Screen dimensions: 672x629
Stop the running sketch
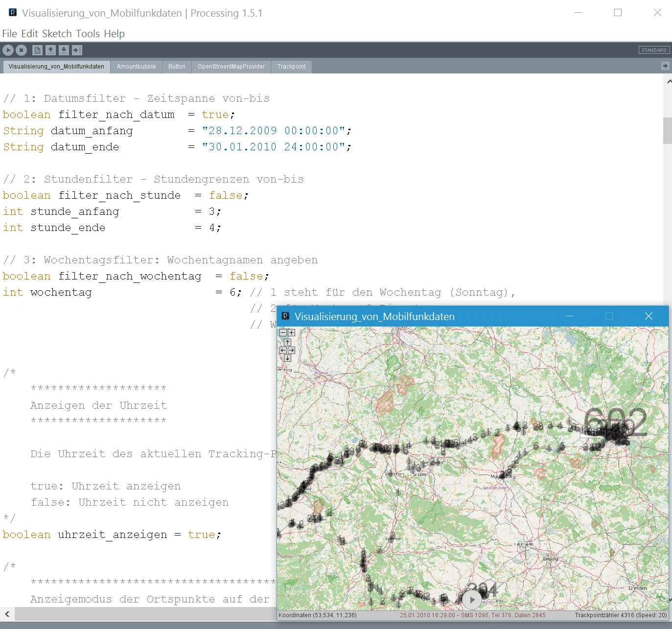pyautogui.click(x=21, y=50)
